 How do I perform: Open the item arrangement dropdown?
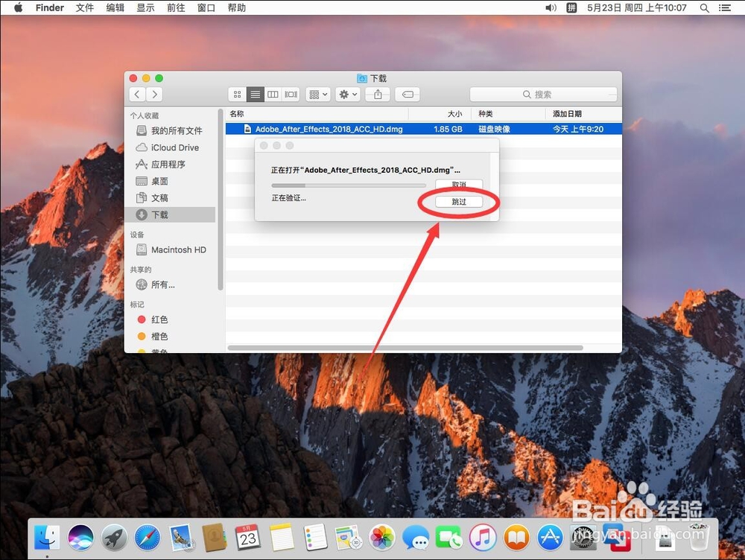pyautogui.click(x=318, y=95)
